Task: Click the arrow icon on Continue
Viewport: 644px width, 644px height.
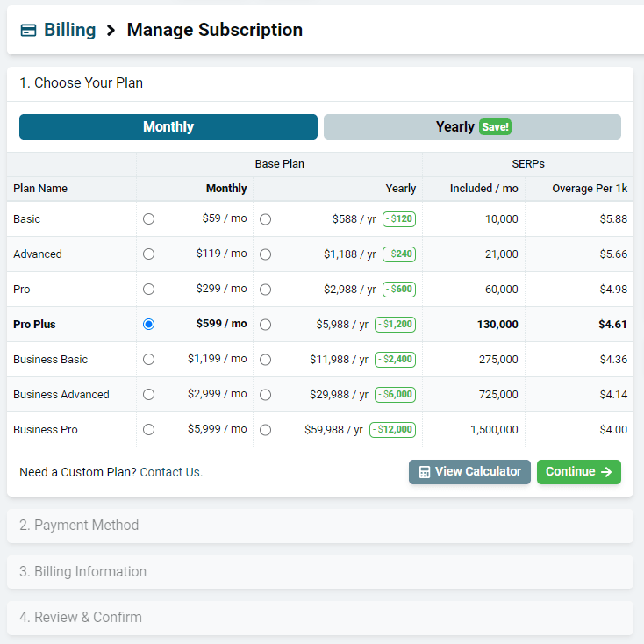Action: point(606,472)
